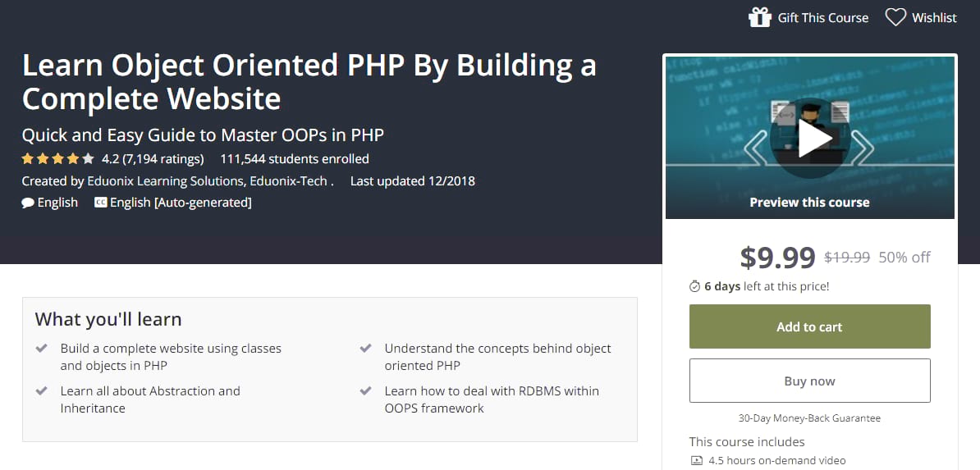Click the checkmark beside Build a complete website
This screenshot has height=470, width=980.
42,349
